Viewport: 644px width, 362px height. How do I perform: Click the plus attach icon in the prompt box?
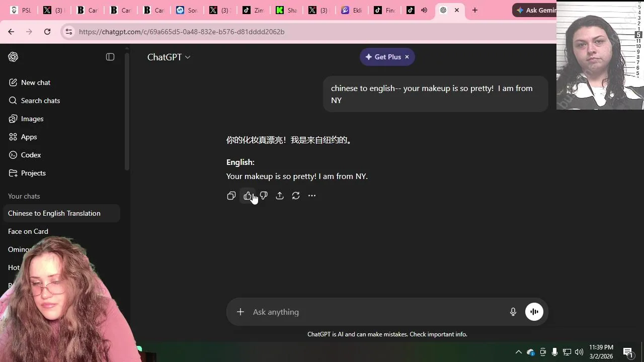240,312
